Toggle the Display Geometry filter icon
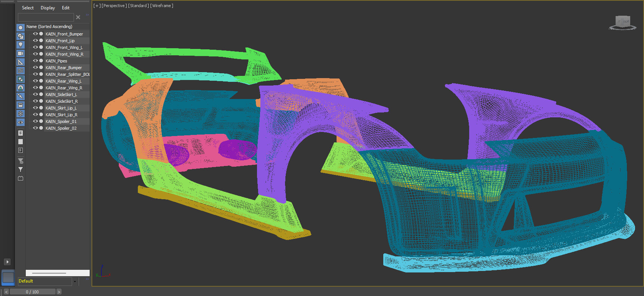 pos(21,28)
